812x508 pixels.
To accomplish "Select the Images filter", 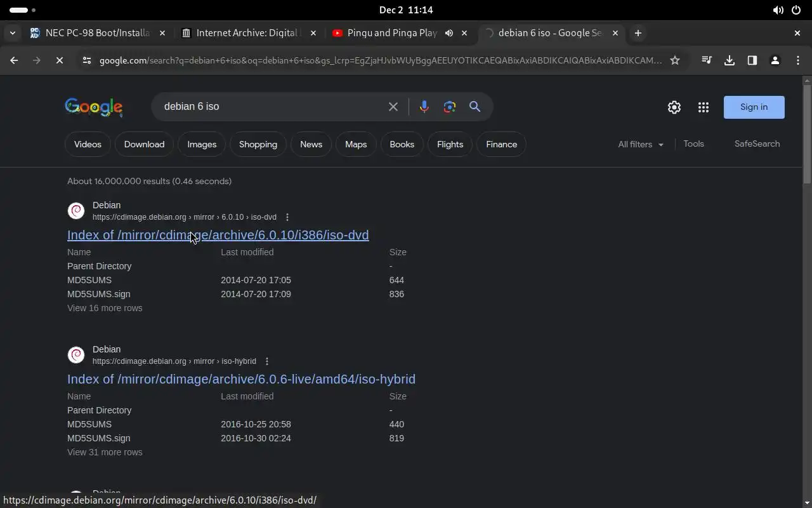I will tap(202, 144).
